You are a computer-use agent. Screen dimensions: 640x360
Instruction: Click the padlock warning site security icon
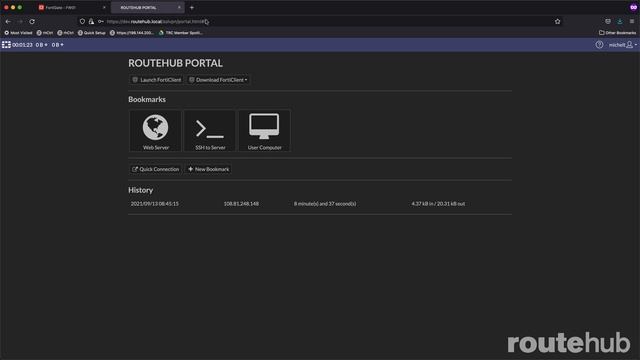(91, 21)
